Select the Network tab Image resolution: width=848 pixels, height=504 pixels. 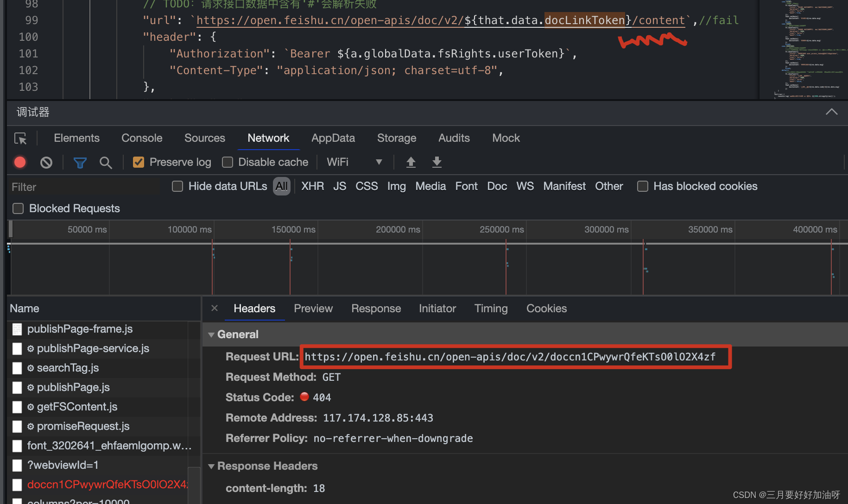[268, 138]
